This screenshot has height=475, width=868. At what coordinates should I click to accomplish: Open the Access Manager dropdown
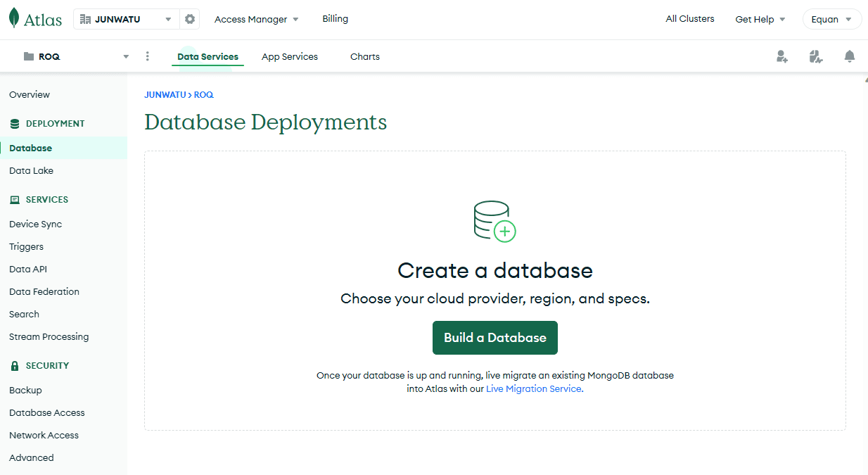click(257, 19)
